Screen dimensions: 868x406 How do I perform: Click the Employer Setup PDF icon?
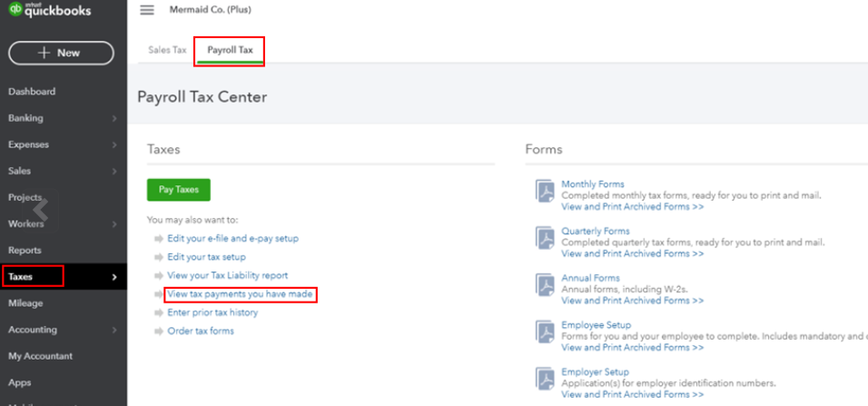pos(544,379)
